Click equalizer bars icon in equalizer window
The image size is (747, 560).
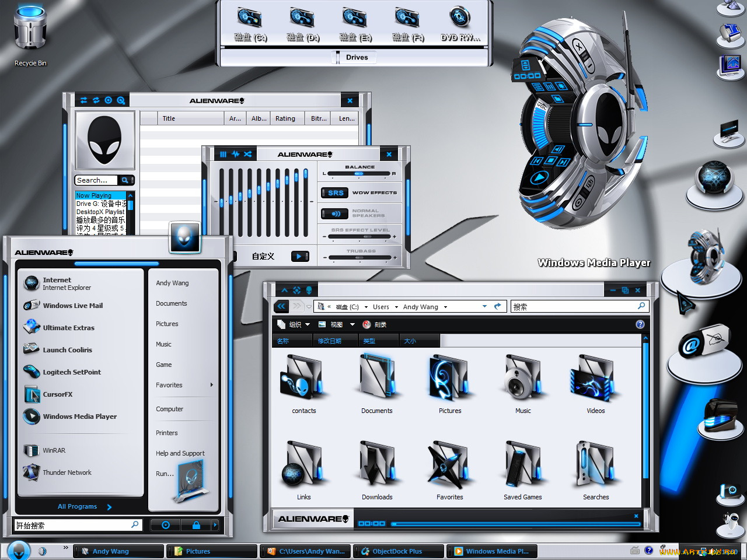223,154
